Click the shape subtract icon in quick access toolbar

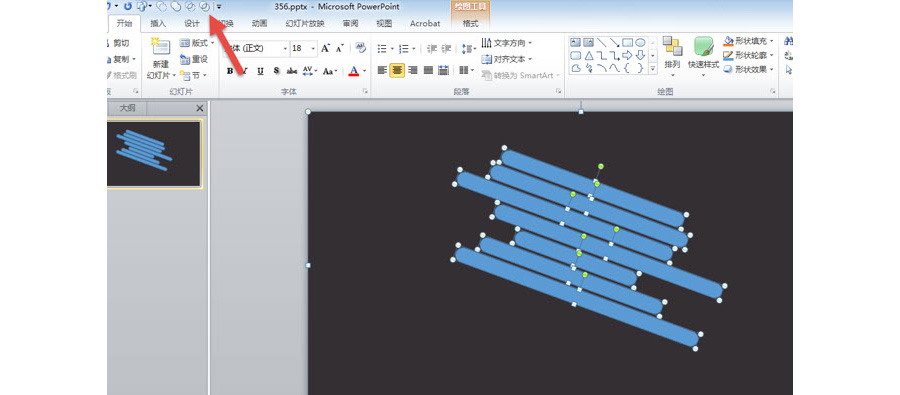[205, 6]
